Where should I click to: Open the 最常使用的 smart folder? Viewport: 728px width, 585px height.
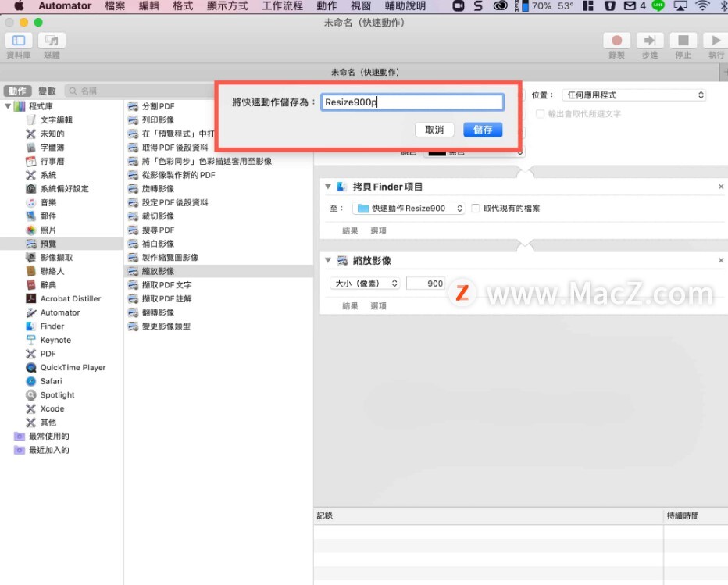click(x=48, y=436)
